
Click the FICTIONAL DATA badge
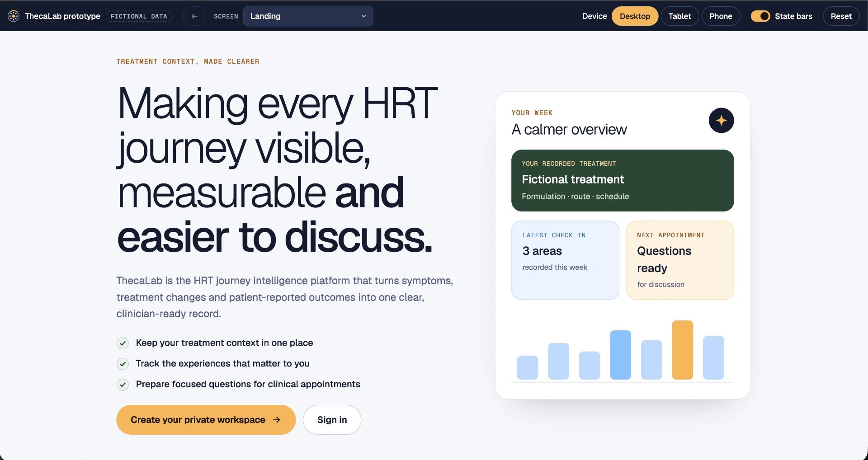click(x=139, y=16)
